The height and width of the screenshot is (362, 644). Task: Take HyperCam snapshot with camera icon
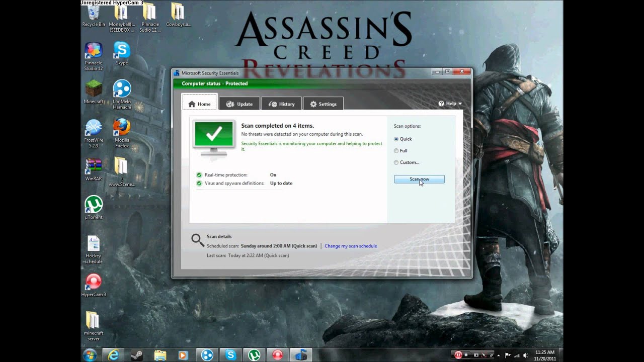point(476,355)
